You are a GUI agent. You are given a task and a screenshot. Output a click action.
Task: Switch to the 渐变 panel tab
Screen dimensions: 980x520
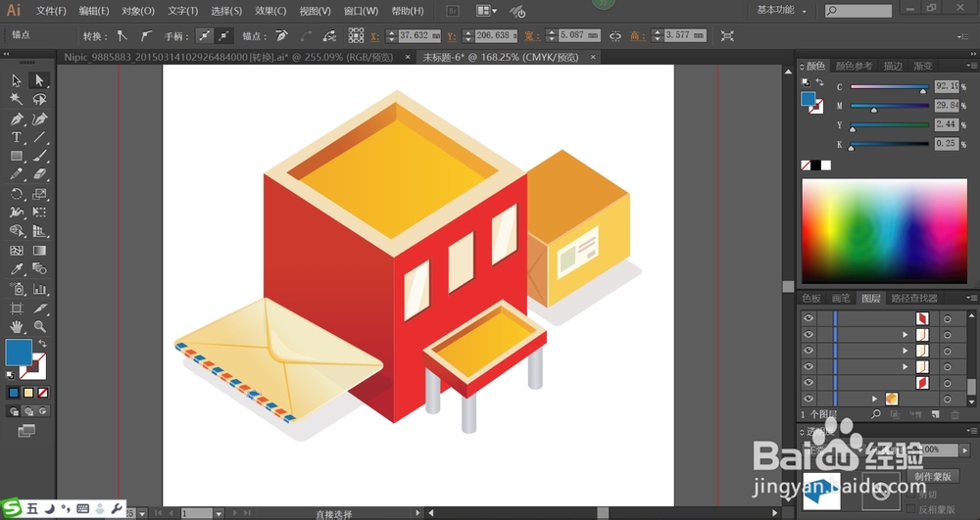923,66
